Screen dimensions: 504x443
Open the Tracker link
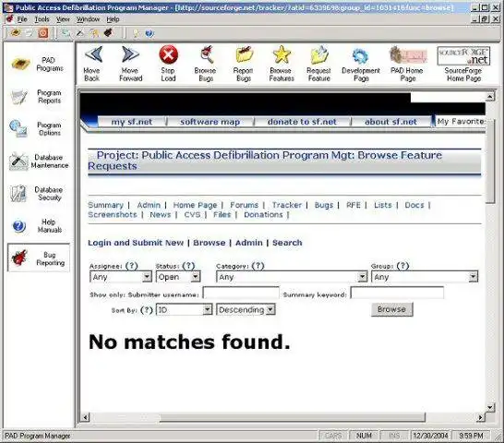(x=287, y=205)
